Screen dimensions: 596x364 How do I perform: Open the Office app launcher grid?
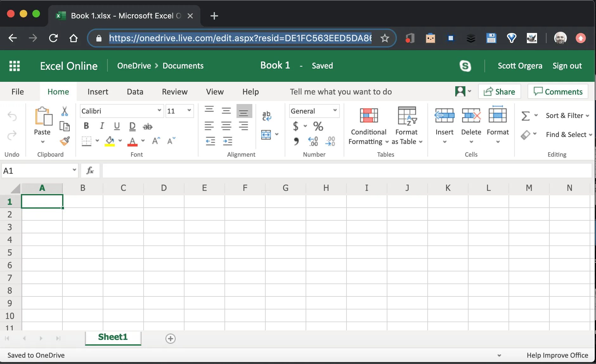[15, 66]
